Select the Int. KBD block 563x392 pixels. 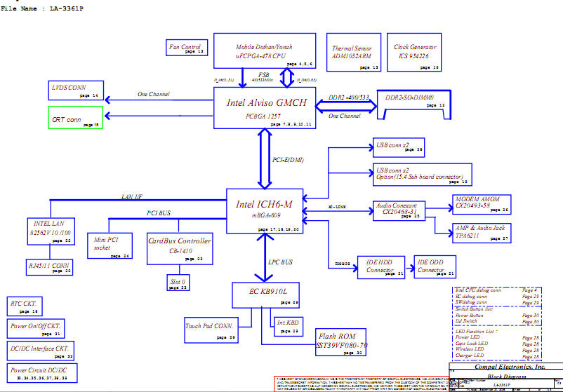pos(289,327)
